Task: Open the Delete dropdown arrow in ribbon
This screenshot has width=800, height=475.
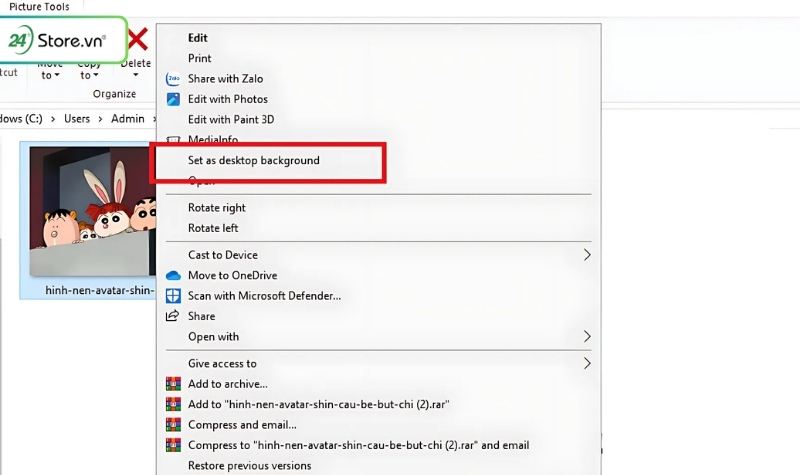Action: pyautogui.click(x=136, y=75)
